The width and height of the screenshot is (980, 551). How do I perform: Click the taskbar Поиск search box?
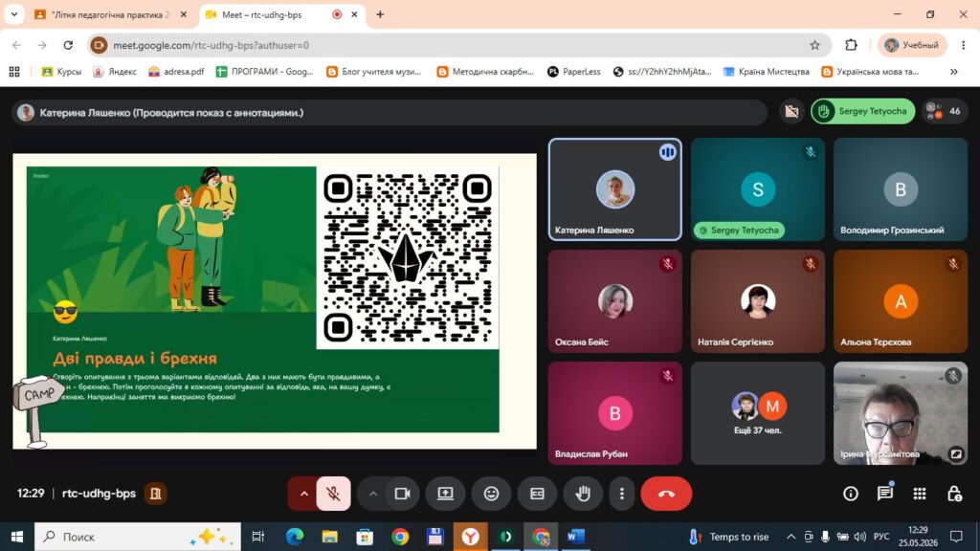[138, 537]
